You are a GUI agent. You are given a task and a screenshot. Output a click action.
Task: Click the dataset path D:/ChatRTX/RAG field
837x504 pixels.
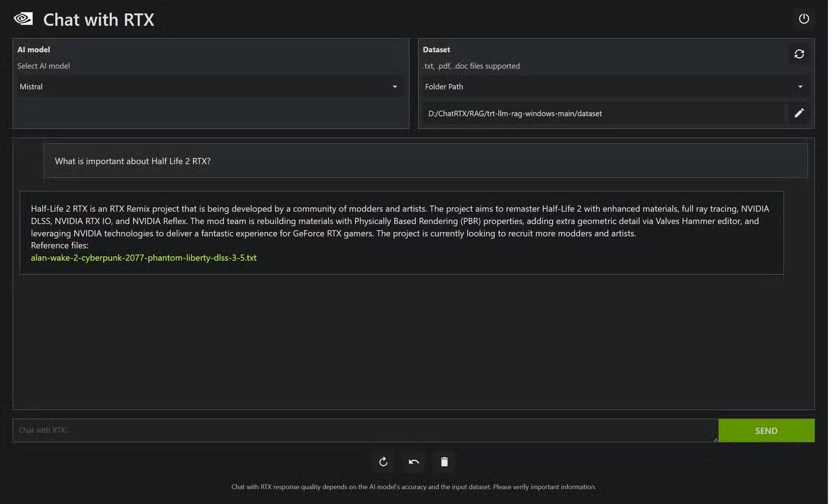point(603,113)
